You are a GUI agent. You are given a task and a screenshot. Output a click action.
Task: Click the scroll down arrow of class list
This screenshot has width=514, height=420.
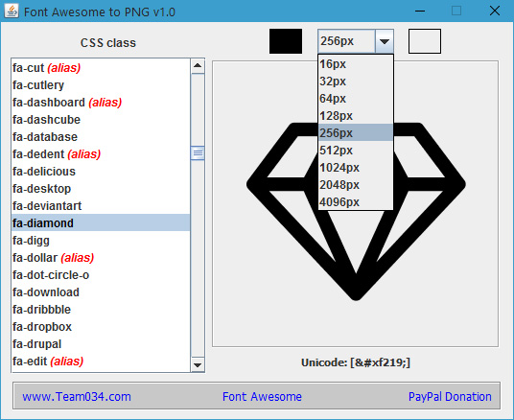click(198, 365)
